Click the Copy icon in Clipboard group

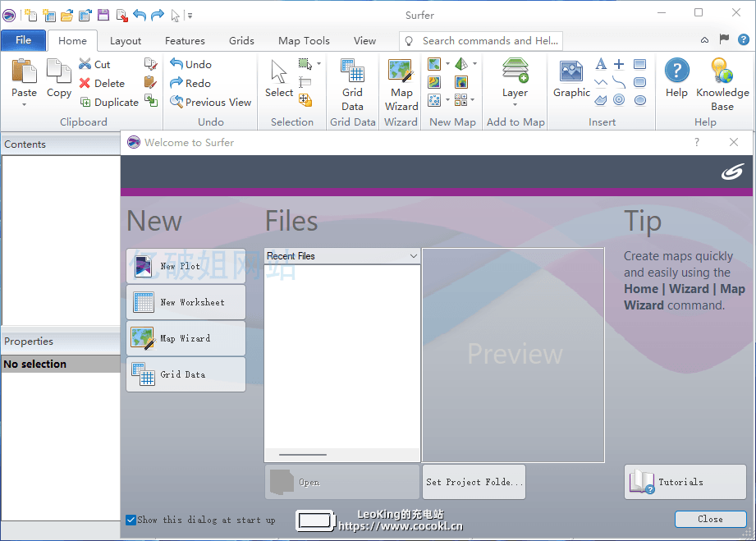(59, 71)
